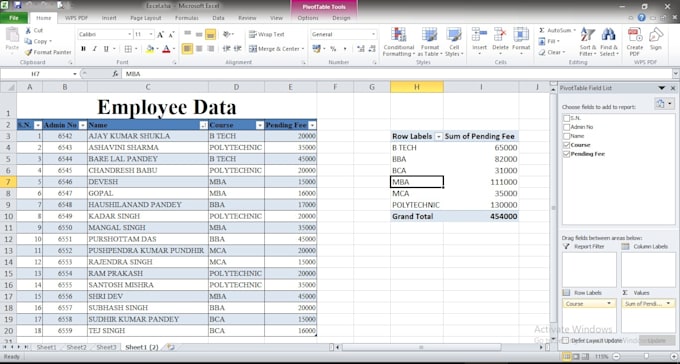Open Admin No column filter dropdown
The width and height of the screenshot is (680, 364).
[x=82, y=125]
